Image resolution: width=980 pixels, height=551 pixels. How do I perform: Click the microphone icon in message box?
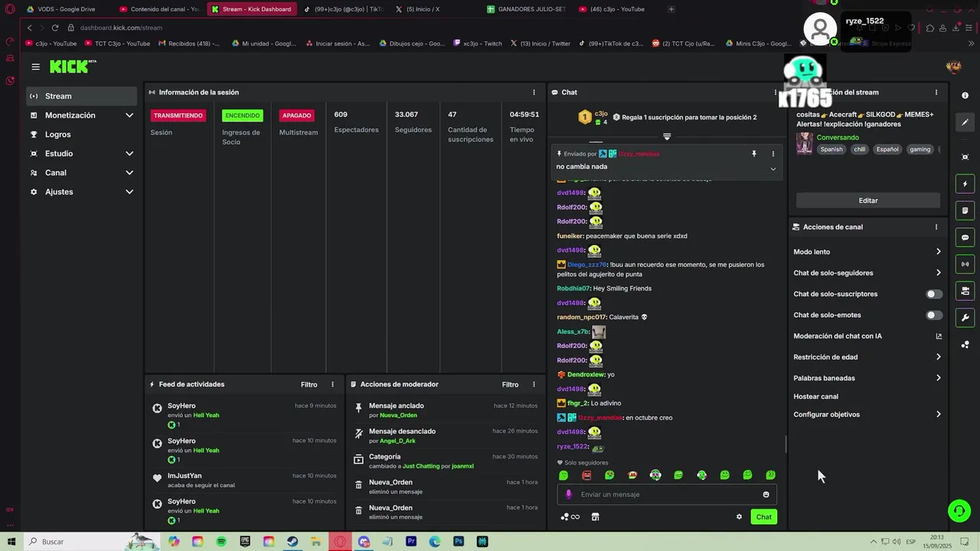click(568, 494)
